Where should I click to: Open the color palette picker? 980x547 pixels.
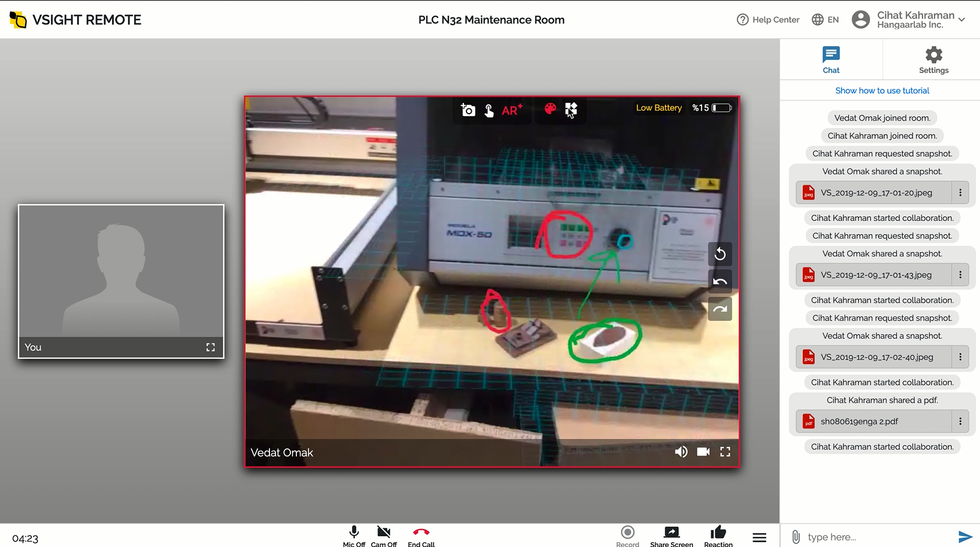tap(550, 109)
